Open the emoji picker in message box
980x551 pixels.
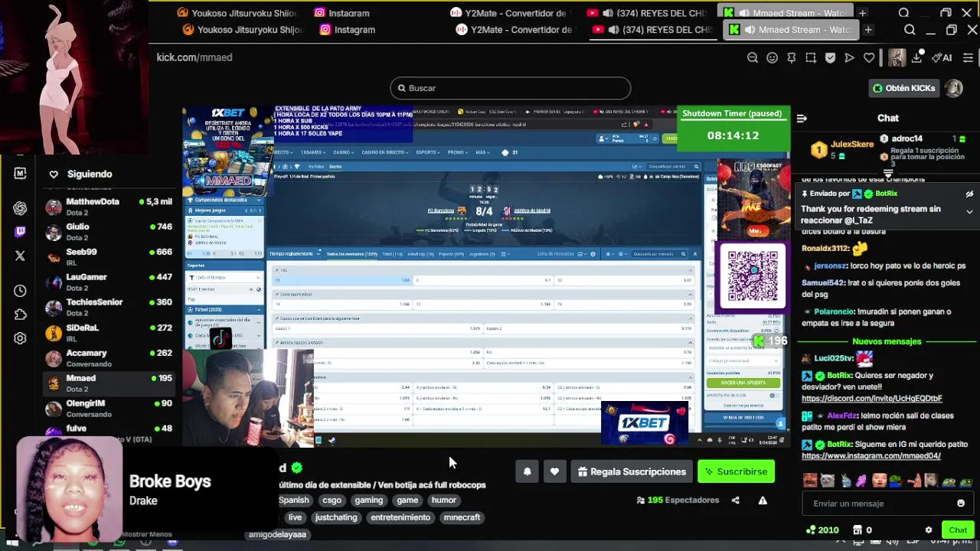point(961,504)
